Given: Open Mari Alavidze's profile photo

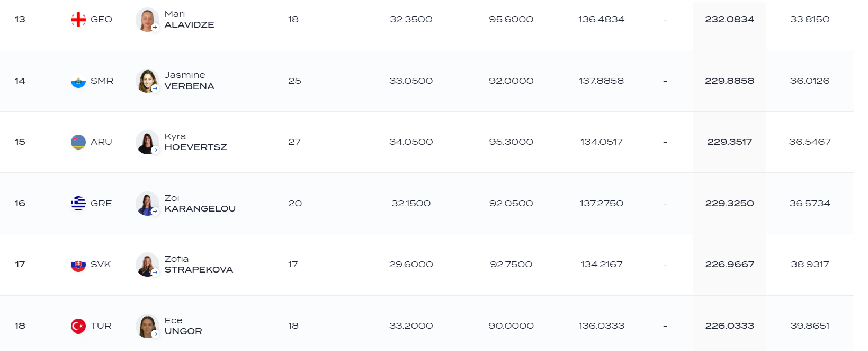Looking at the screenshot, I should (147, 20).
